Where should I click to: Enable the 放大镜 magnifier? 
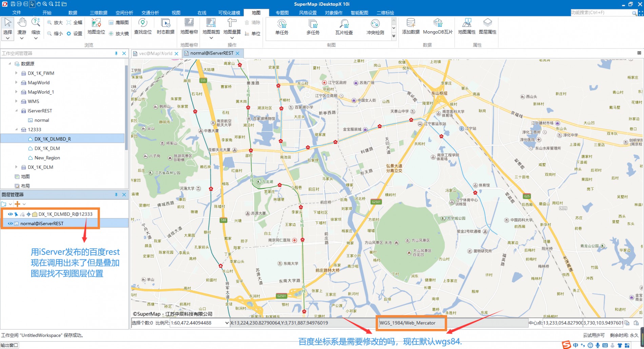[119, 34]
